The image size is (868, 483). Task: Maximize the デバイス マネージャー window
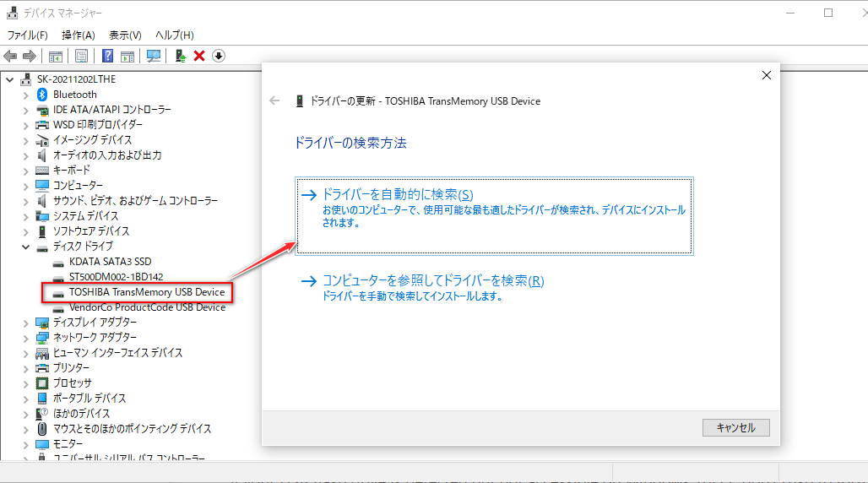tap(828, 13)
